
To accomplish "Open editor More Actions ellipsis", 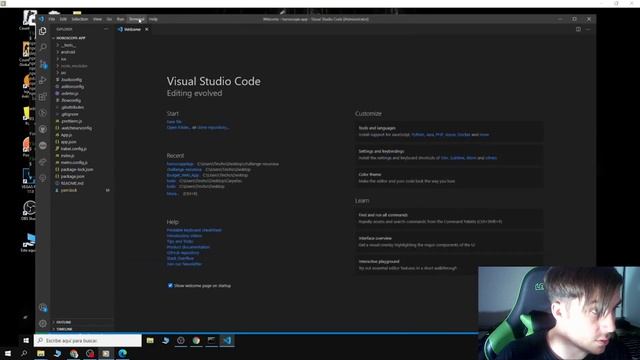I will (588, 29).
